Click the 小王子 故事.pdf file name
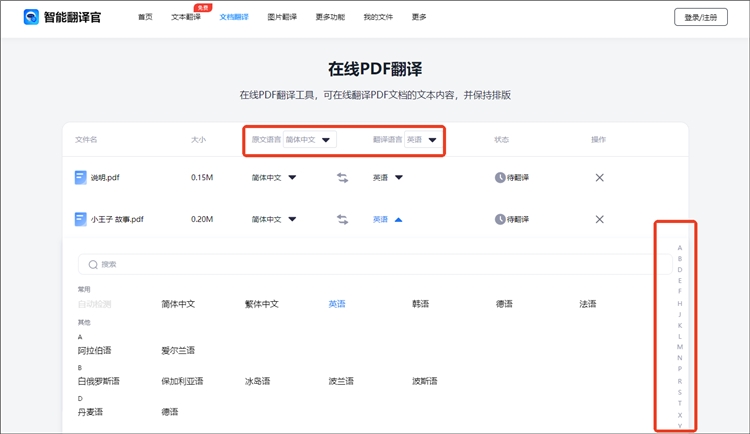750x434 pixels. point(117,219)
